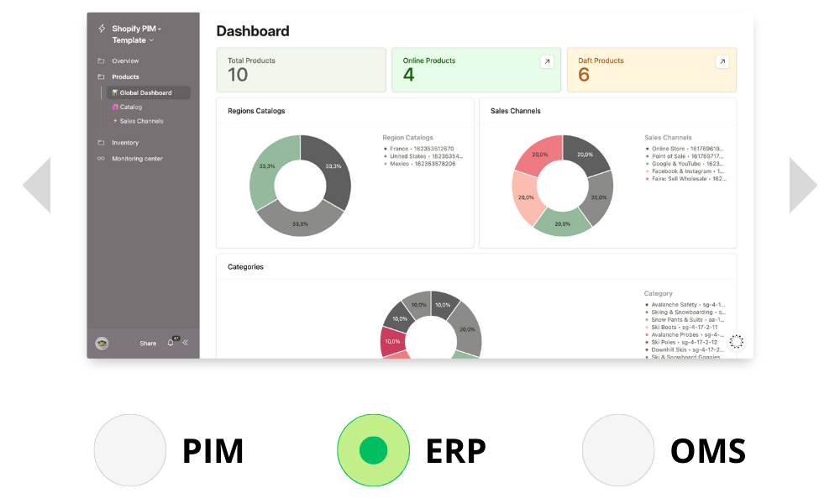840x504 pixels.
Task: Click the Share button
Action: point(148,344)
